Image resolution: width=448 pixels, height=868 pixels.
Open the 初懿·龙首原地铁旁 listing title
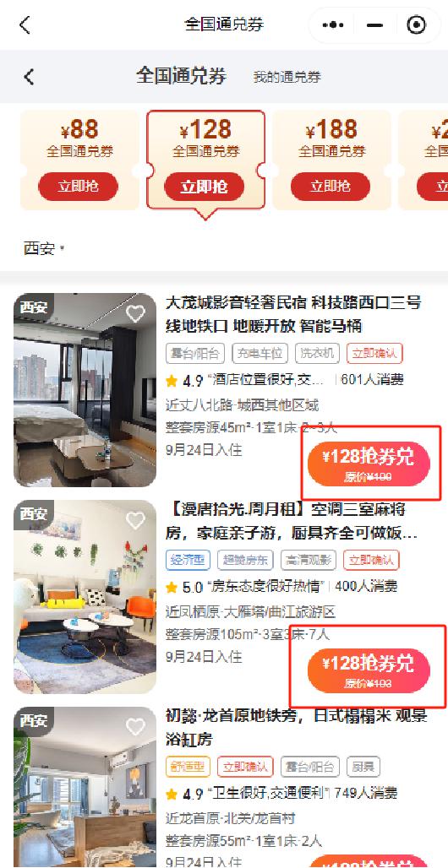pyautogui.click(x=297, y=727)
